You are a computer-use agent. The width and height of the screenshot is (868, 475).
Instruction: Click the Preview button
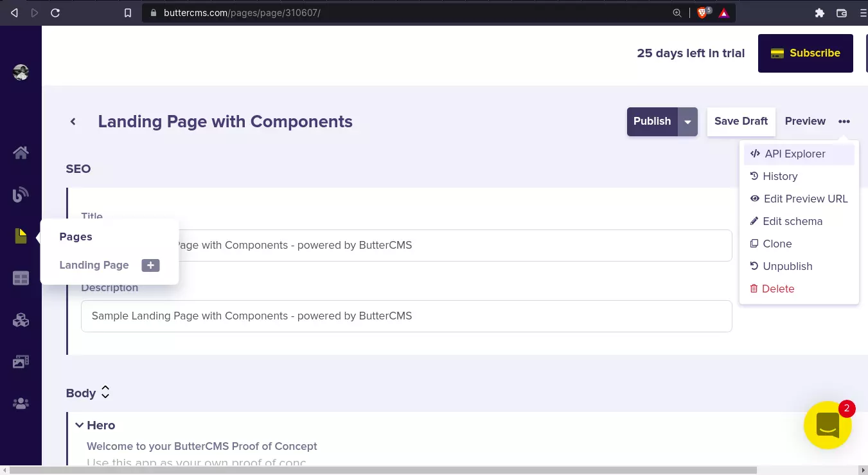805,121
